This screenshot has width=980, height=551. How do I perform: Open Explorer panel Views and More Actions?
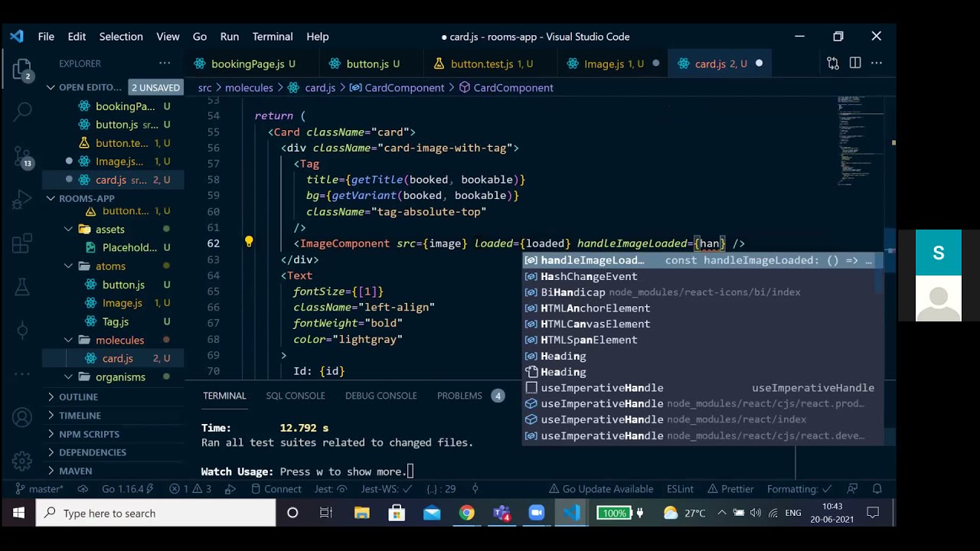pos(165,64)
